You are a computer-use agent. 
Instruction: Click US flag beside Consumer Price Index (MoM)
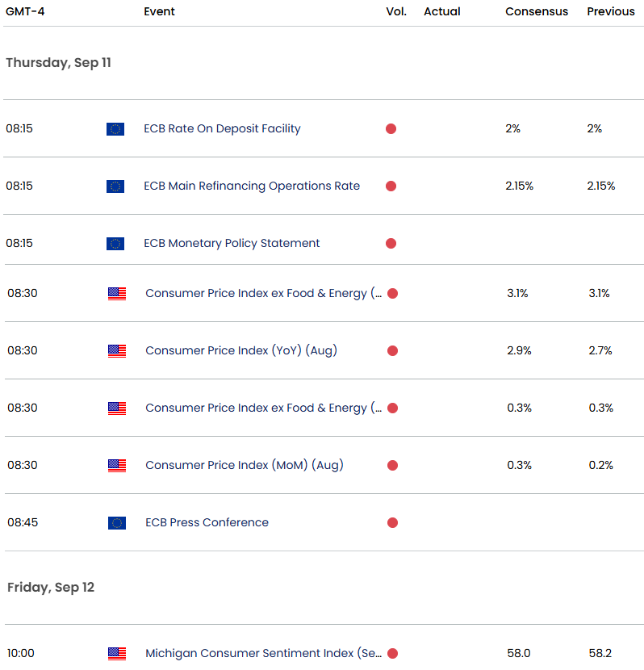[117, 466]
